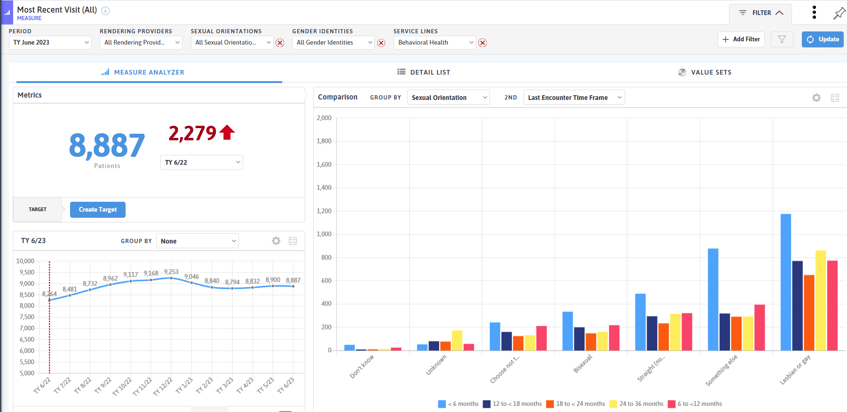Remove the Sexual Orientations filter

[280, 43]
